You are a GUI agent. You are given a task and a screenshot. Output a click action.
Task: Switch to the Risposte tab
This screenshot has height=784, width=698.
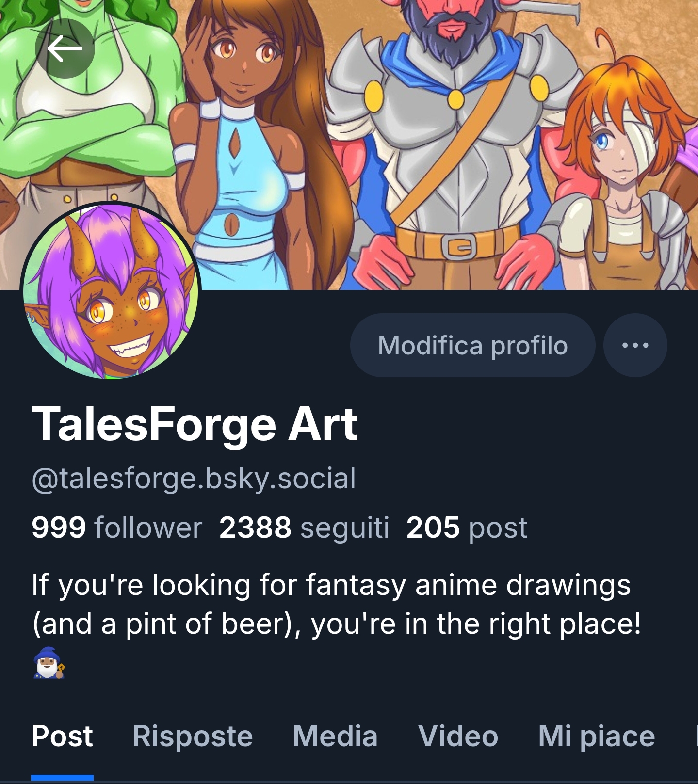click(193, 736)
